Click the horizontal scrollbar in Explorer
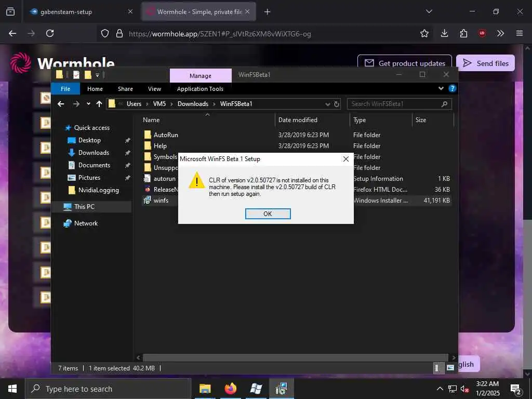532x399 pixels. (x=295, y=357)
